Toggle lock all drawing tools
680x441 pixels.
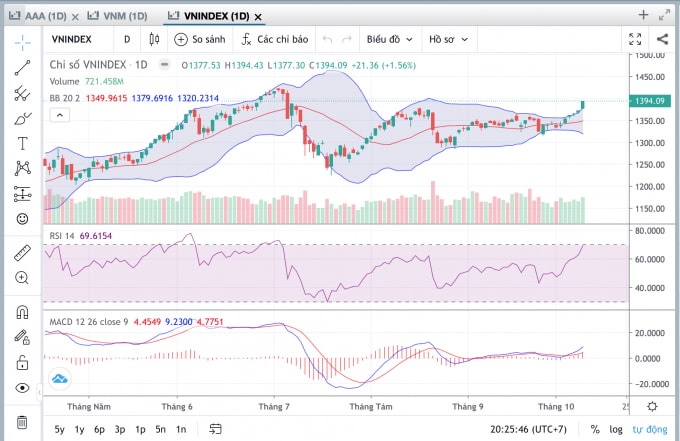(x=22, y=363)
